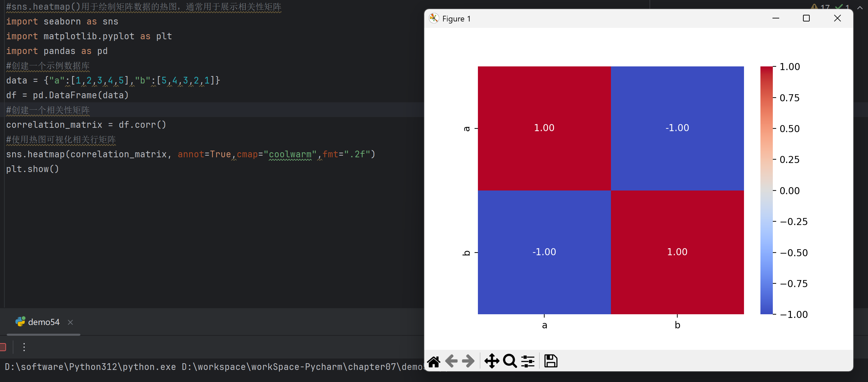Minimize the Figure 1 window
This screenshot has height=382, width=868.
776,18
